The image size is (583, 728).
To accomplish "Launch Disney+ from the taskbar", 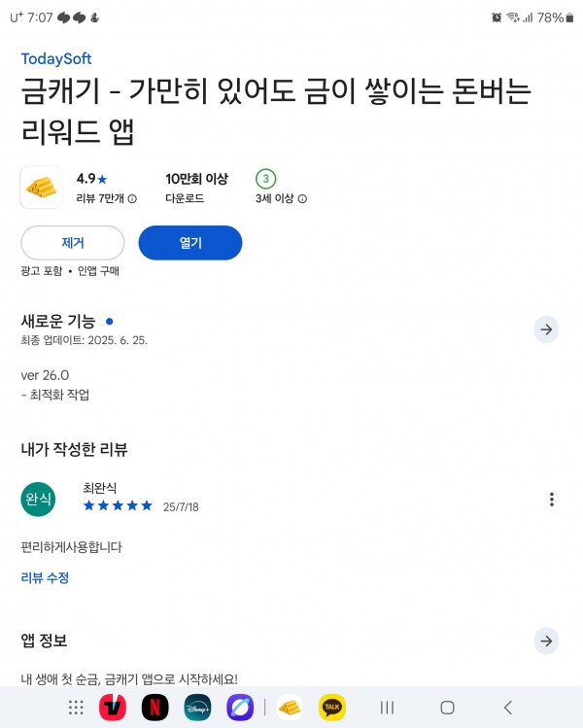I will pyautogui.click(x=197, y=708).
